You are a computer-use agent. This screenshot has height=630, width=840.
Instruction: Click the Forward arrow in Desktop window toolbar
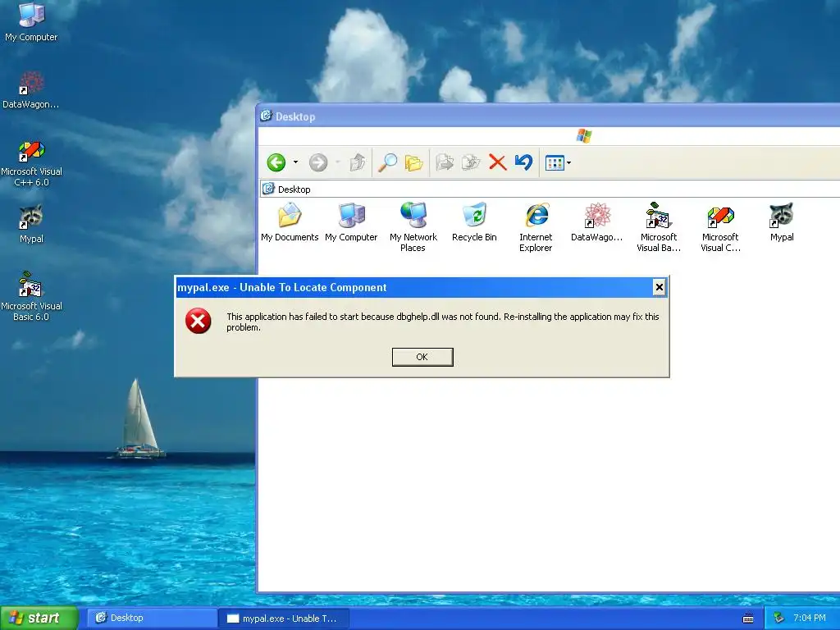coord(318,162)
